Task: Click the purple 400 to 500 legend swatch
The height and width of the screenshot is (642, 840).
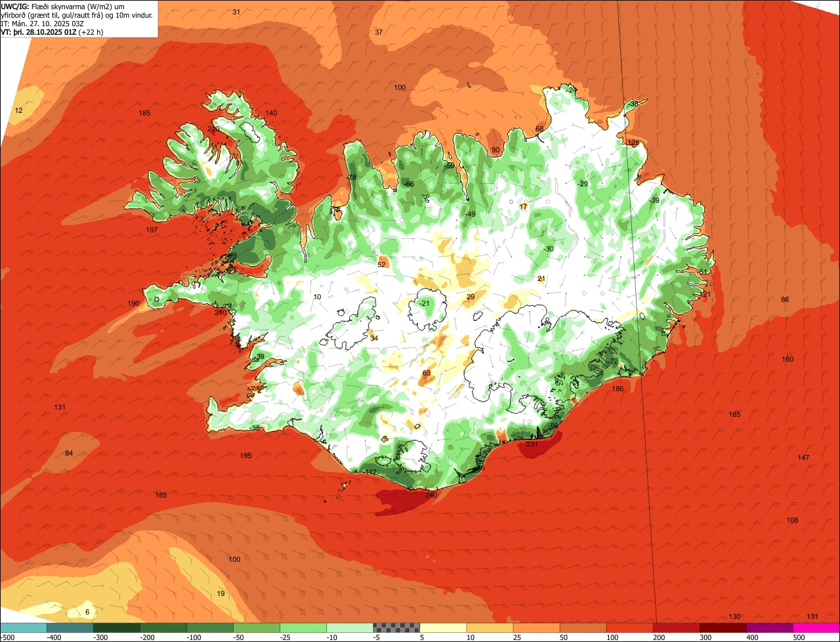Action: 770,628
